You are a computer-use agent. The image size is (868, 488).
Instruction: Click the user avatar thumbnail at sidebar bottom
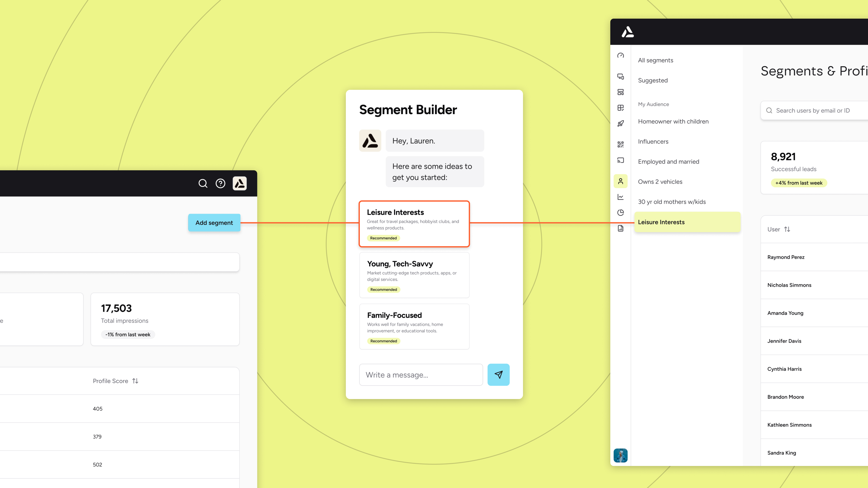620,455
